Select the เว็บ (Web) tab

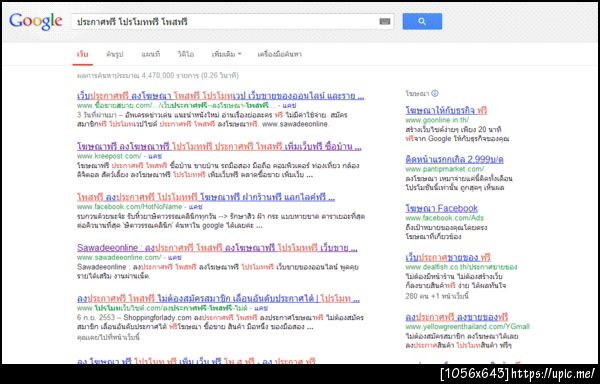point(82,54)
